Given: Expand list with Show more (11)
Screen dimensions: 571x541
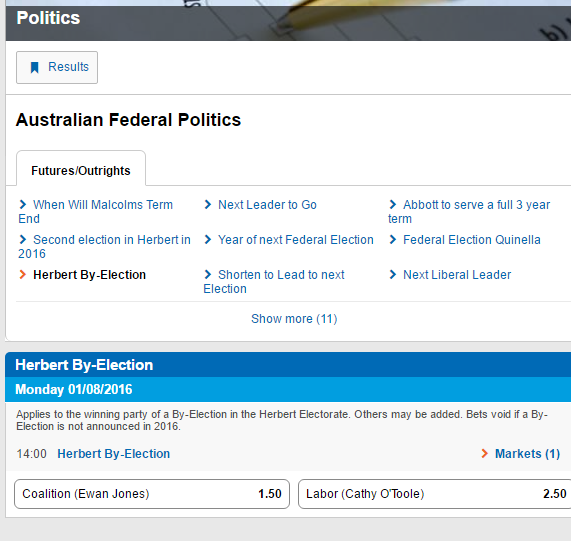Looking at the screenshot, I should (294, 319).
